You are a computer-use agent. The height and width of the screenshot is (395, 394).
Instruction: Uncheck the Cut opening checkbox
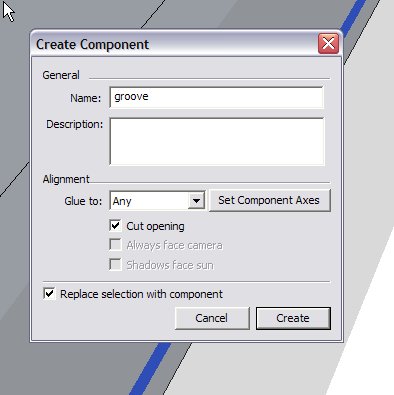115,226
